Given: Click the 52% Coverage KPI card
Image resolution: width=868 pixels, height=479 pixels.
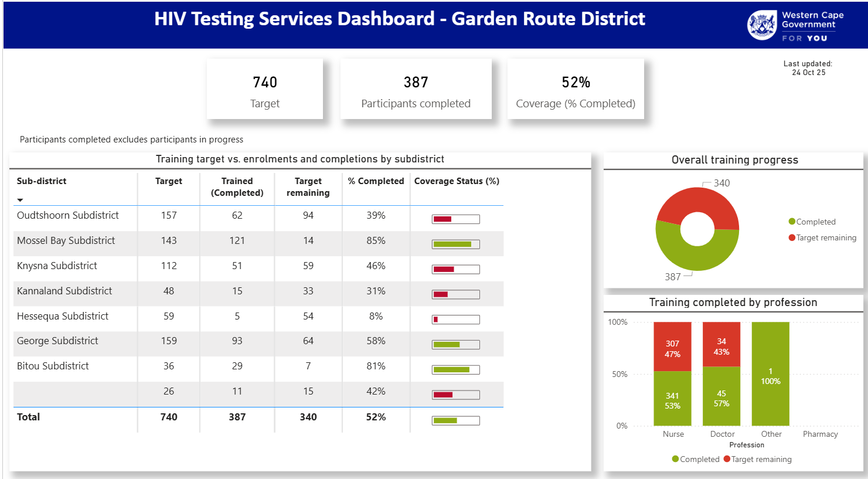Looking at the screenshot, I should 576,89.
